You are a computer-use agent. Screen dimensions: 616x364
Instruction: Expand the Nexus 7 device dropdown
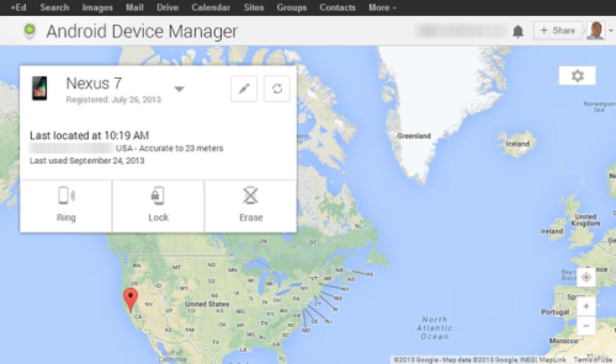click(179, 89)
